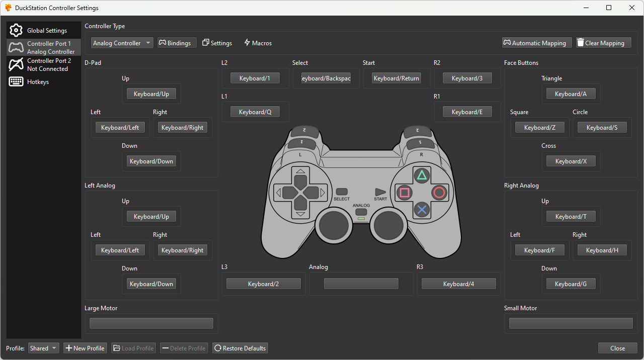Switch to the Macros tab
The image size is (644, 360).
[x=258, y=43]
